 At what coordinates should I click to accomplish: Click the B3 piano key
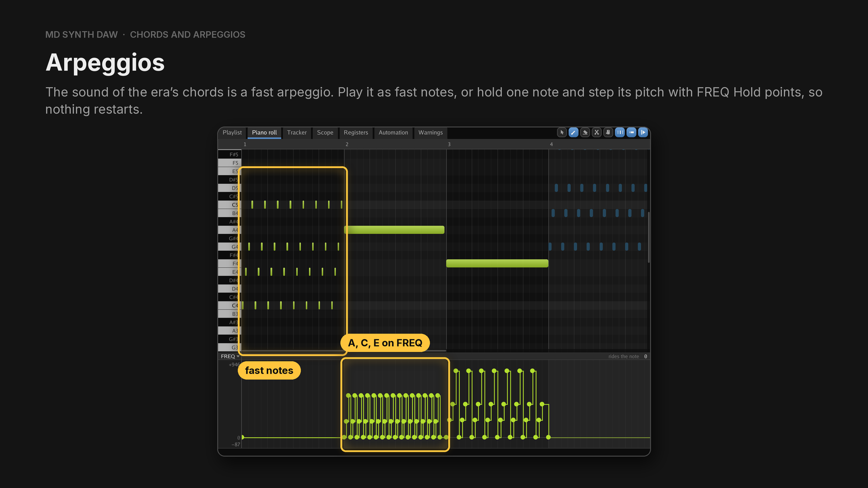[x=230, y=314]
